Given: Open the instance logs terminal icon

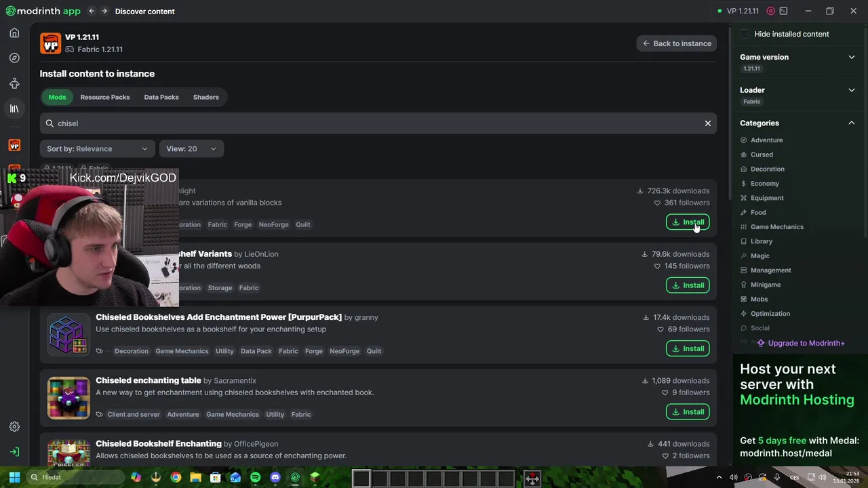Looking at the screenshot, I should click(783, 11).
